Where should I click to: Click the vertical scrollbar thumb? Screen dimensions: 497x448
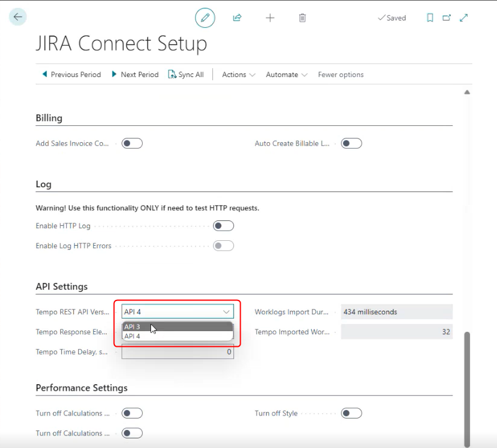(467, 390)
